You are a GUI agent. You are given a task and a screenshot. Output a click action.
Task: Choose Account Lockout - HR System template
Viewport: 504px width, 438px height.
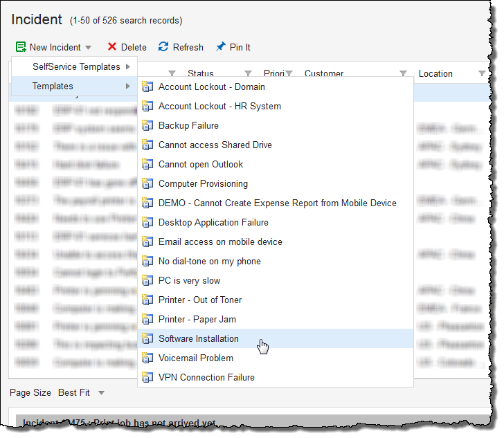[276, 106]
